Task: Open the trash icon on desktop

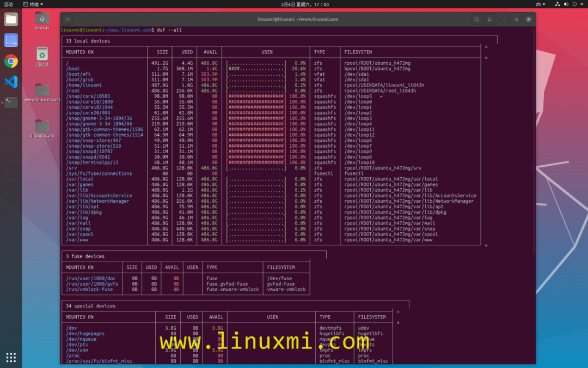Action: coord(42,57)
